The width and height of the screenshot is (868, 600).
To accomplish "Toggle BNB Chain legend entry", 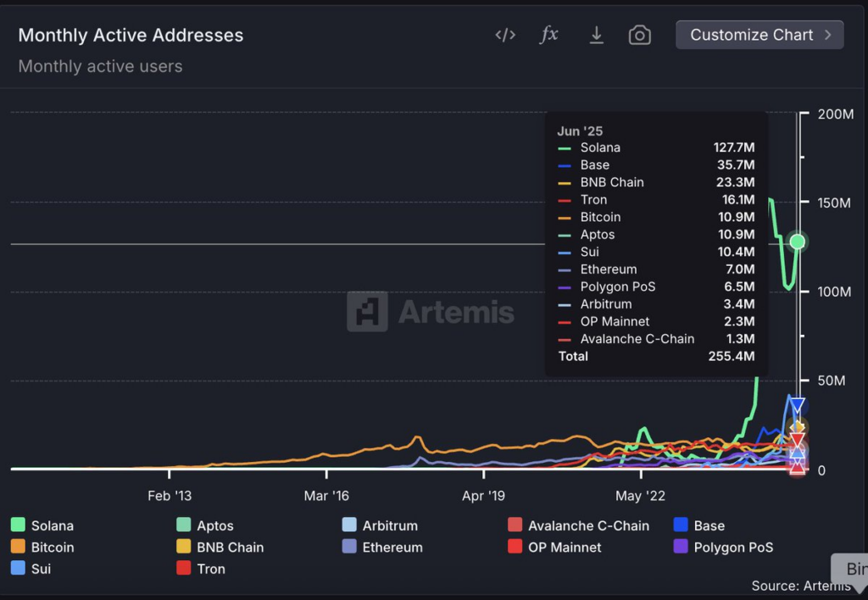I will tap(220, 547).
